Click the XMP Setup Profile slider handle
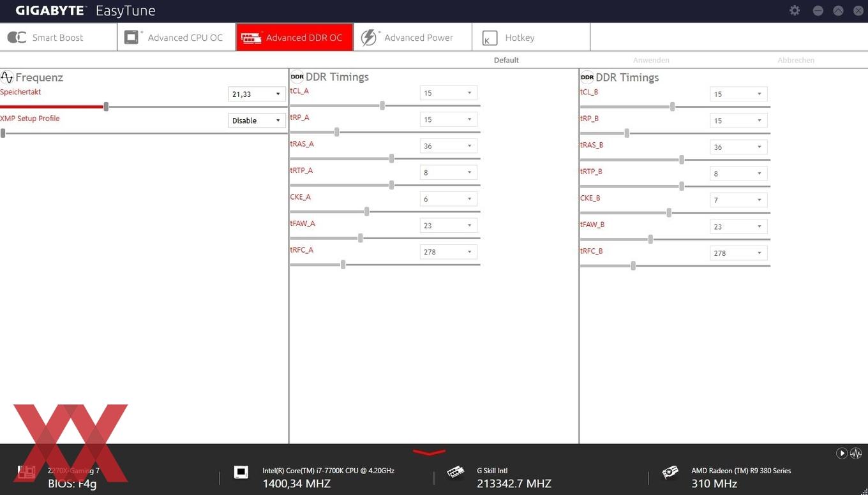868x495 pixels. coord(3,133)
